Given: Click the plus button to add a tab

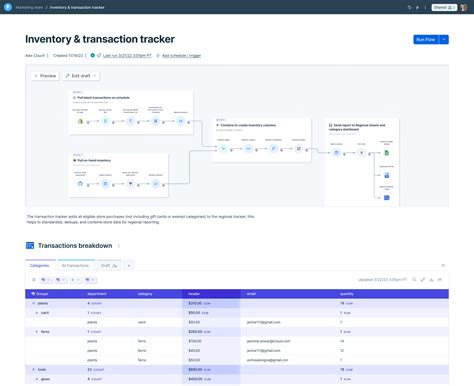Looking at the screenshot, I should point(129,265).
